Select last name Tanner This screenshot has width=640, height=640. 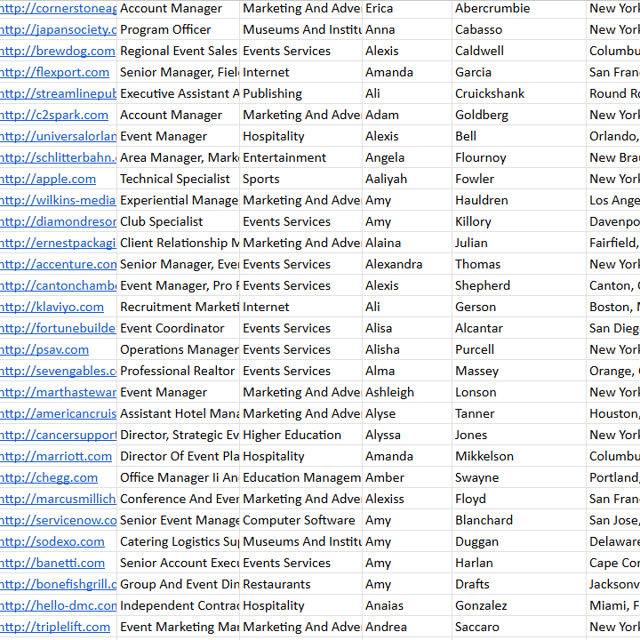(519, 413)
